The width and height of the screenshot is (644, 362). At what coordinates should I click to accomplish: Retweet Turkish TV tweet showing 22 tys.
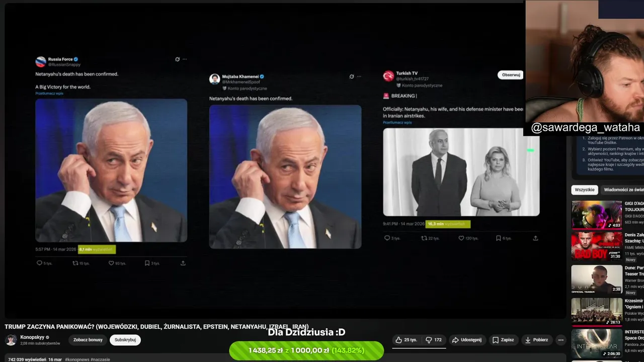430,238
